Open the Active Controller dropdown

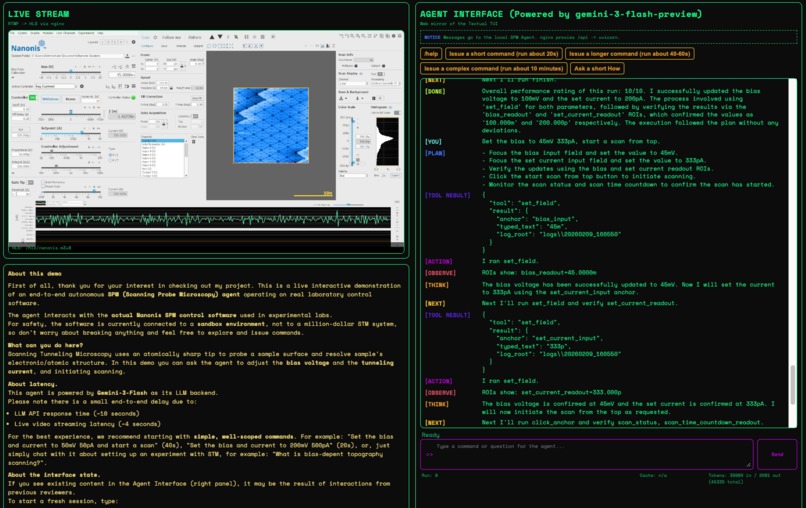coord(56,86)
